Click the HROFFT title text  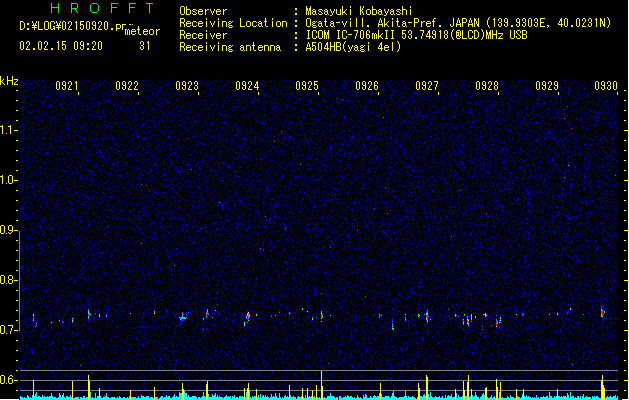[x=102, y=8]
